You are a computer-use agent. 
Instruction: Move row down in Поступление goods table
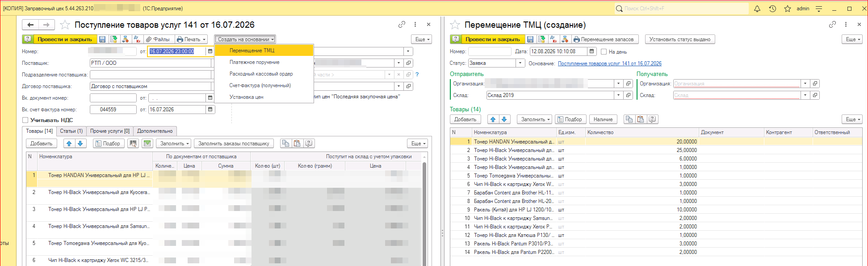80,144
